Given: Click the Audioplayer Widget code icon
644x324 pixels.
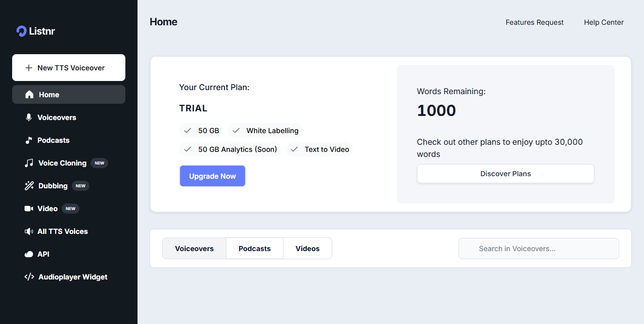Looking at the screenshot, I should click(29, 277).
